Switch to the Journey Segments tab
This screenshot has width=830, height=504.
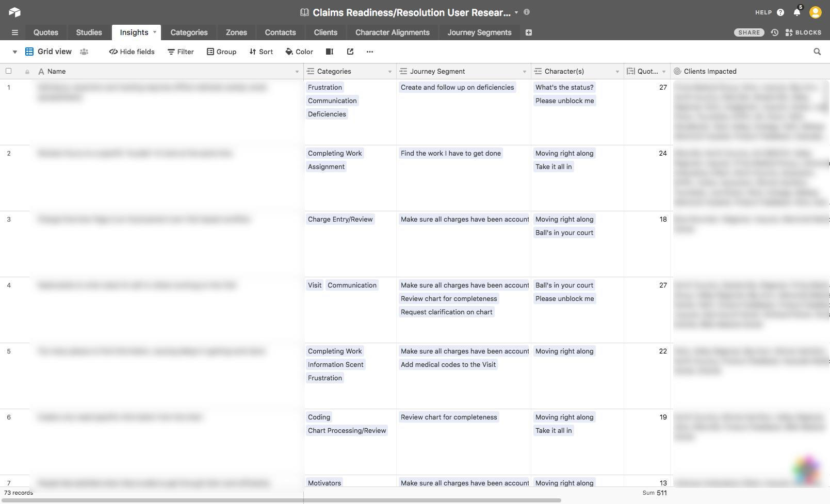pos(480,32)
